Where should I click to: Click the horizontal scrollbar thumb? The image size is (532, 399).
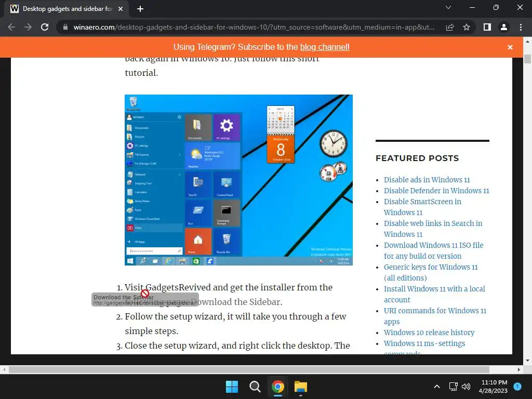tap(249, 369)
